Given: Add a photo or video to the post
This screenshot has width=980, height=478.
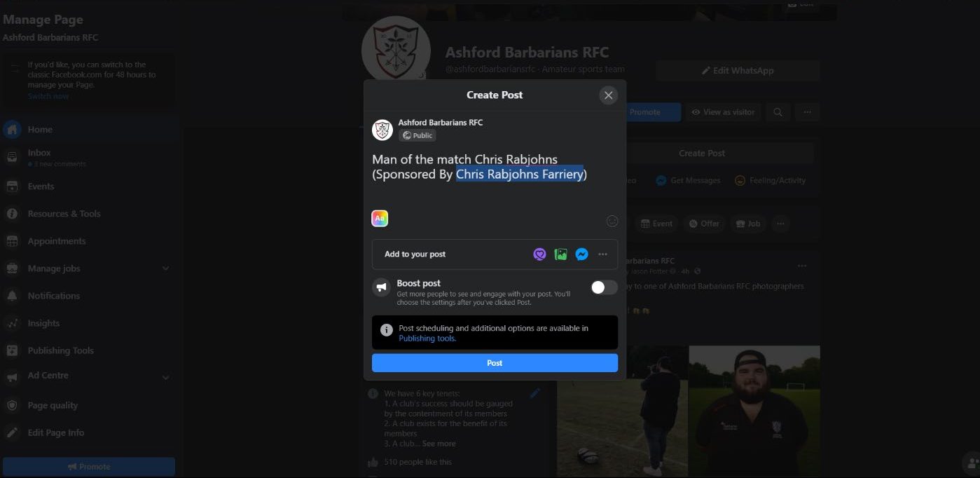Looking at the screenshot, I should [x=560, y=254].
